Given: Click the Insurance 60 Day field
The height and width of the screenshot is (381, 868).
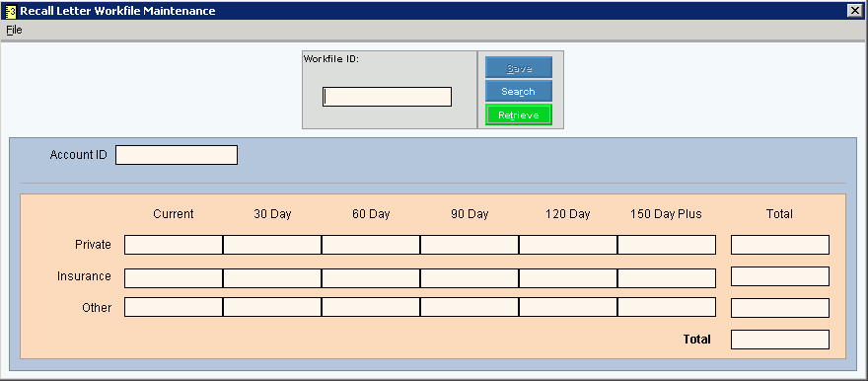Looking at the screenshot, I should (x=370, y=278).
